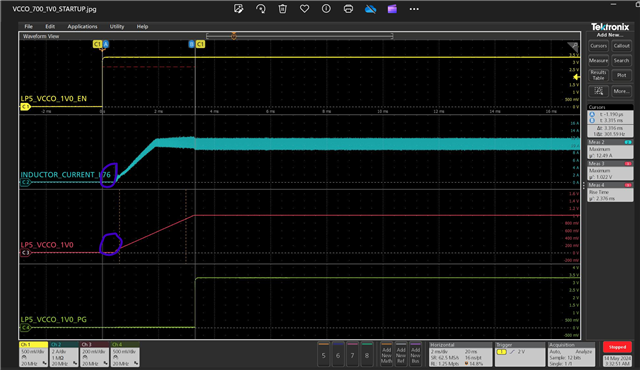Click Add New Bus button
Viewport: 640px width, 370px height.
415,354
